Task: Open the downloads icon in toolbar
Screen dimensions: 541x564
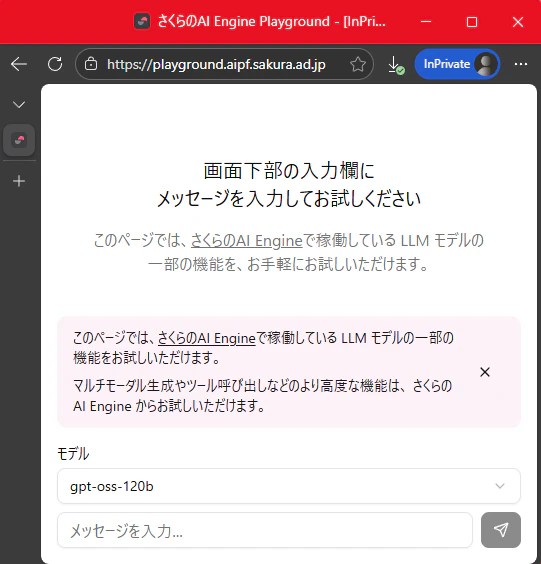Action: coord(396,65)
